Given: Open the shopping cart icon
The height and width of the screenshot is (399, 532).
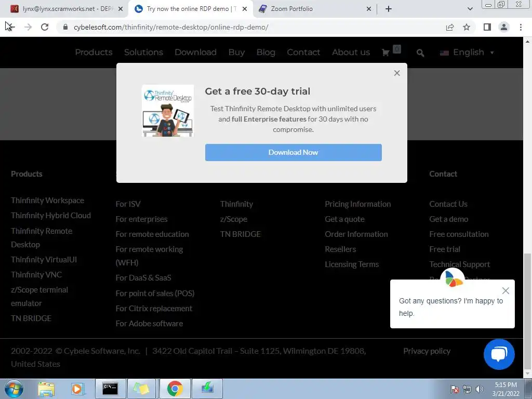Looking at the screenshot, I should point(386,52).
